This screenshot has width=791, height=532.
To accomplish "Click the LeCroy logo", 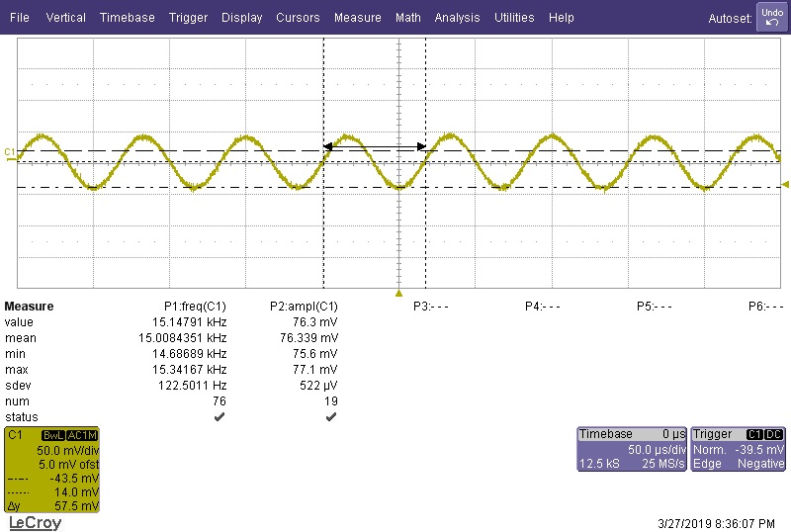I will (36, 523).
